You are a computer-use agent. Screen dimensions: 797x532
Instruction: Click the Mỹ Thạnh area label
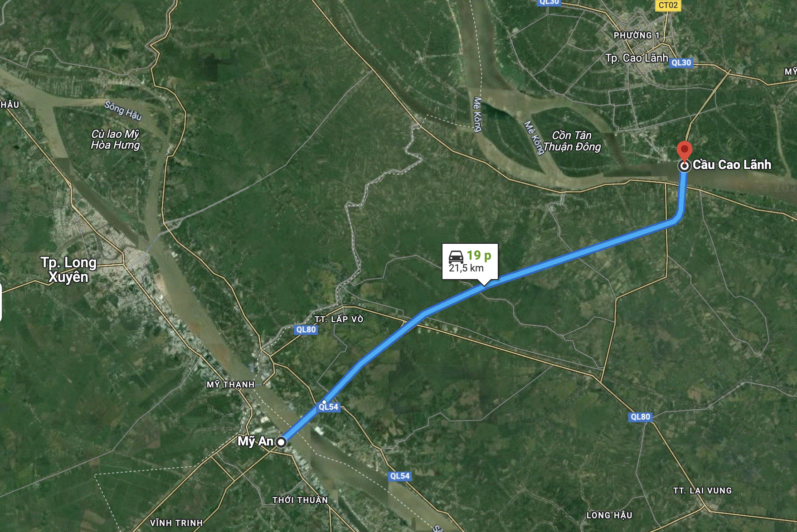pyautogui.click(x=231, y=384)
